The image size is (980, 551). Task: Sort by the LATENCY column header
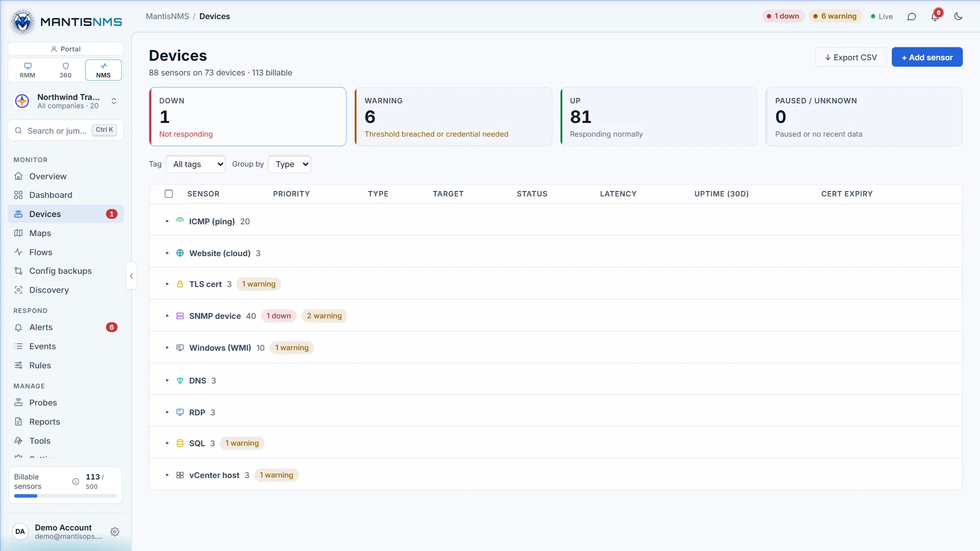pos(618,194)
